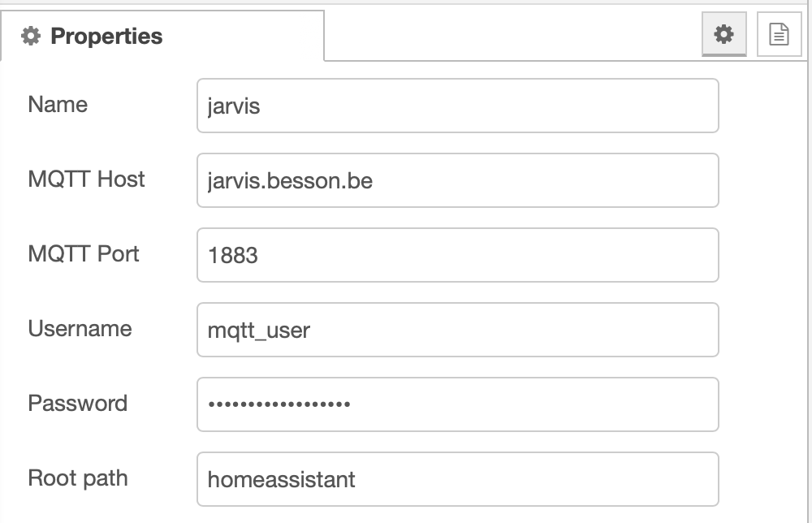
Task: Click on the masked password dots
Action: (x=279, y=404)
